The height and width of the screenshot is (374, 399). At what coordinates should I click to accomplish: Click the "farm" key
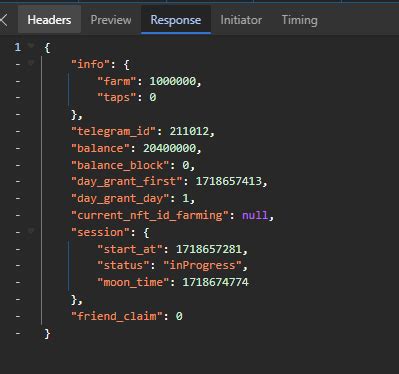pyautogui.click(x=117, y=81)
